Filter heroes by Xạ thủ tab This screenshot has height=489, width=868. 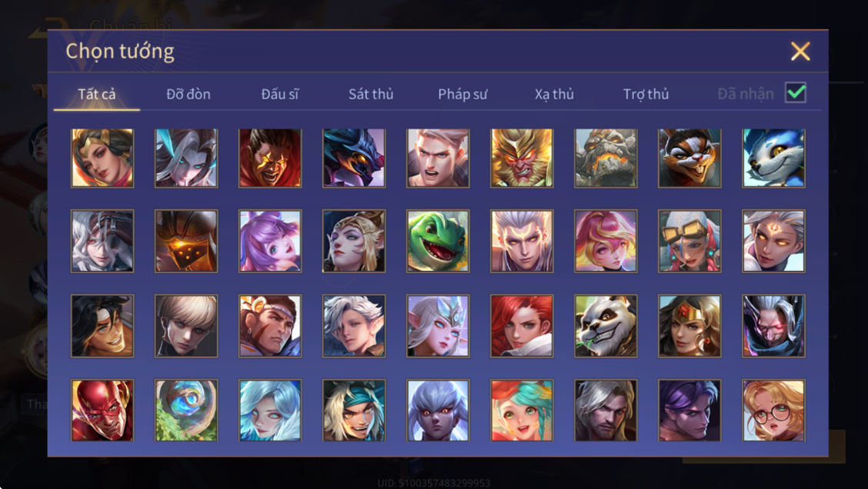tap(554, 94)
